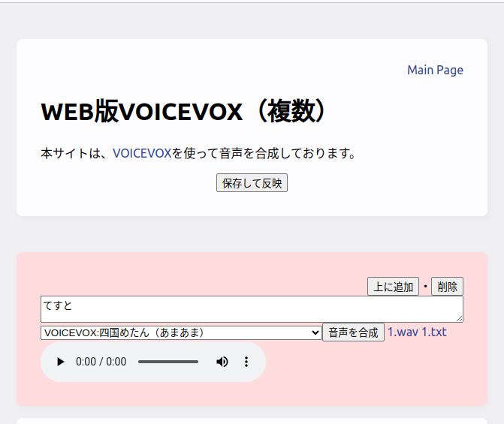504x424 pixels.
Task: Click the 0:00 / 0:00 time display
Action: (101, 362)
